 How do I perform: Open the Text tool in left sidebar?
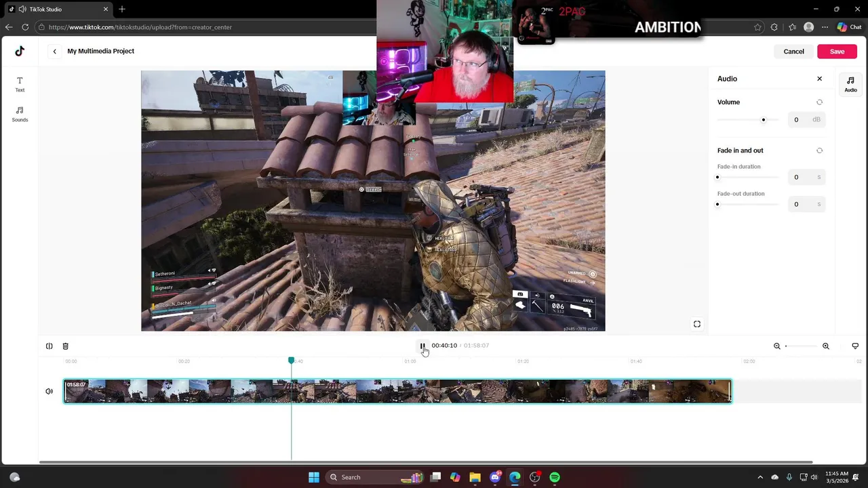(x=20, y=84)
